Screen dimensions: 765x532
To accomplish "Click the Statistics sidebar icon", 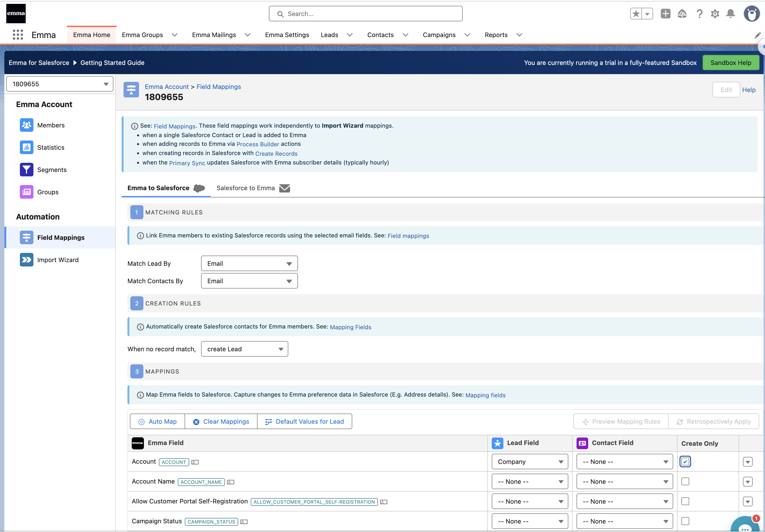I will click(26, 147).
